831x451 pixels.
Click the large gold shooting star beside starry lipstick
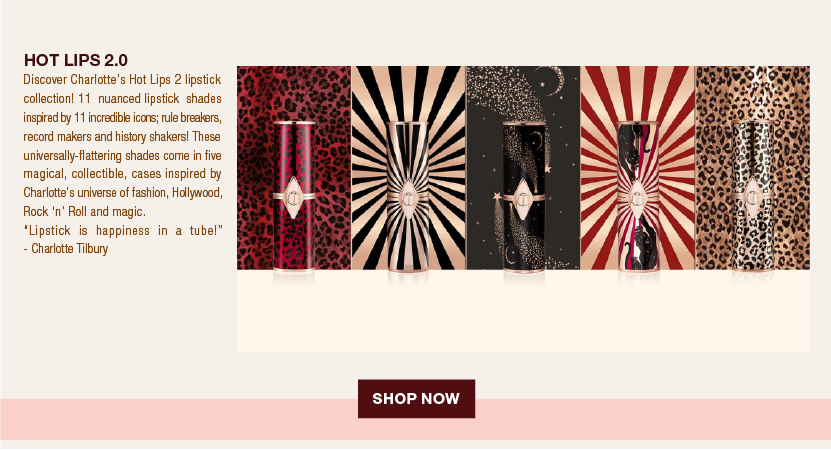pyautogui.click(x=497, y=198)
